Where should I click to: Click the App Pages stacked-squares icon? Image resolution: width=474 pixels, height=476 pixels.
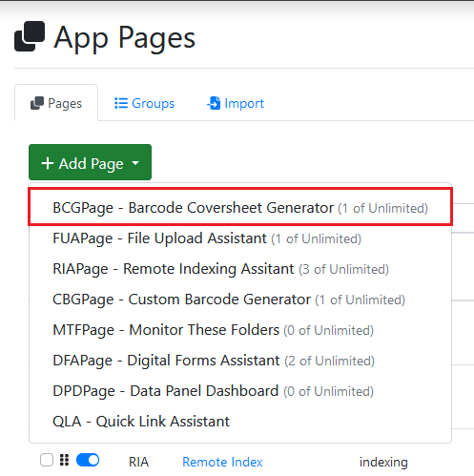point(30,36)
